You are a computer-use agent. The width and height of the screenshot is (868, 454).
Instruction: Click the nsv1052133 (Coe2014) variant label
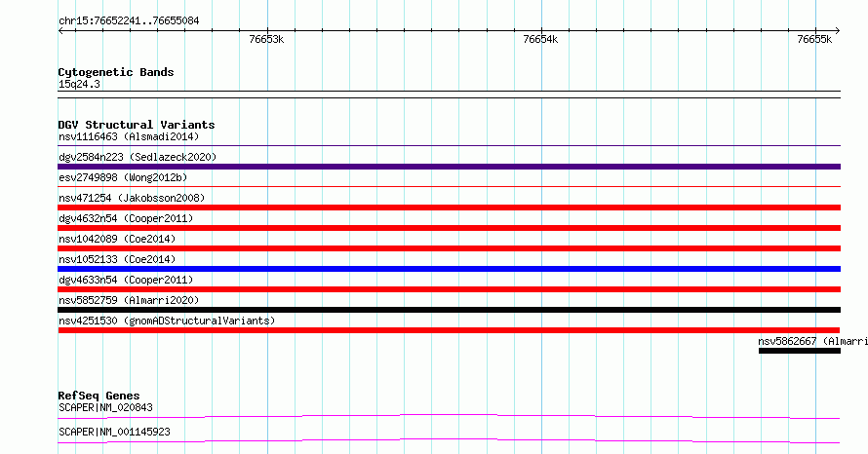117,259
